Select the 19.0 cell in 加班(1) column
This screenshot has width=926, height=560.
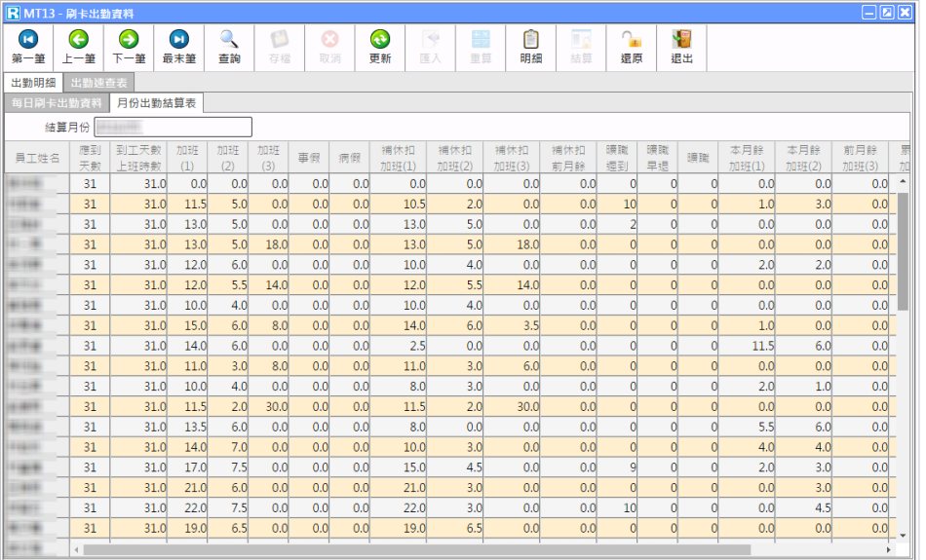tap(187, 528)
